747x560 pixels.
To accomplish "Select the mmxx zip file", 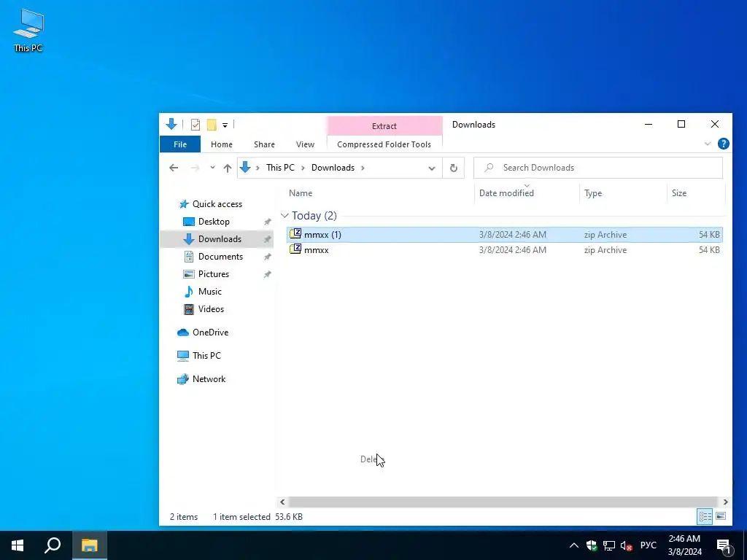I will click(x=505, y=250).
